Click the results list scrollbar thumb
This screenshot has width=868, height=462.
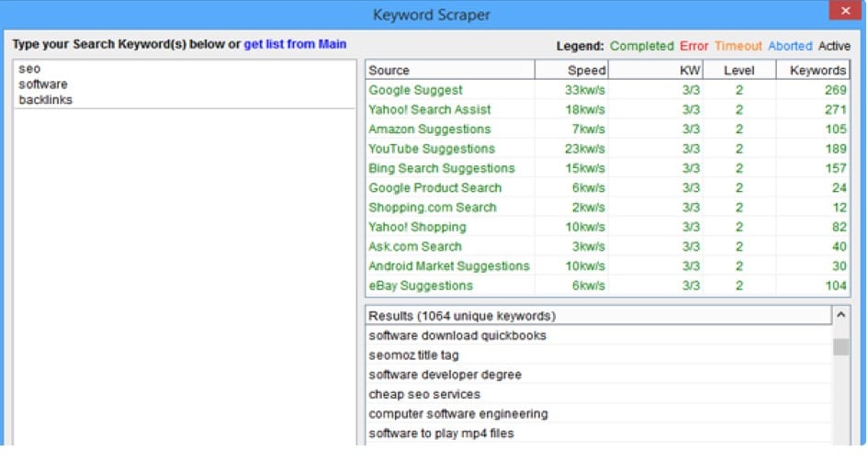[x=840, y=347]
